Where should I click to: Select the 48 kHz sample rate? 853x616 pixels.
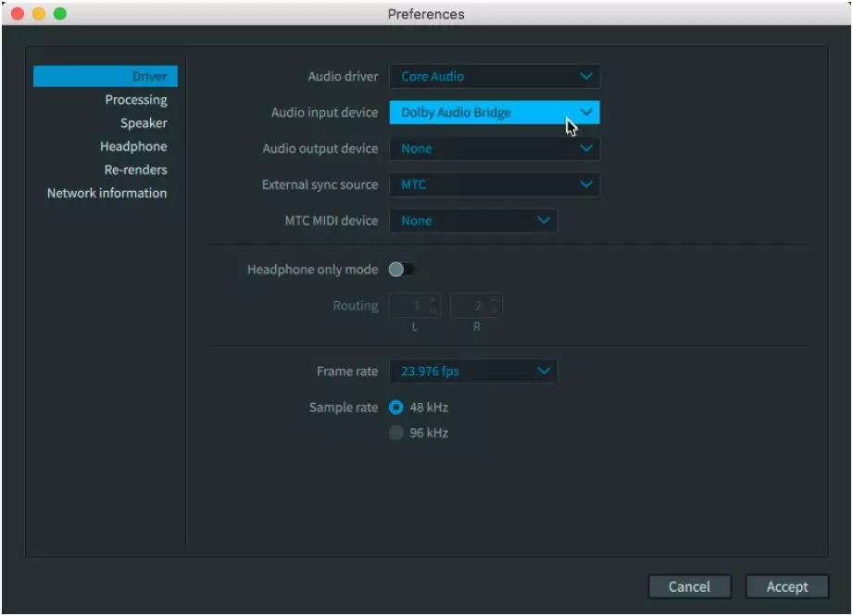coord(396,408)
